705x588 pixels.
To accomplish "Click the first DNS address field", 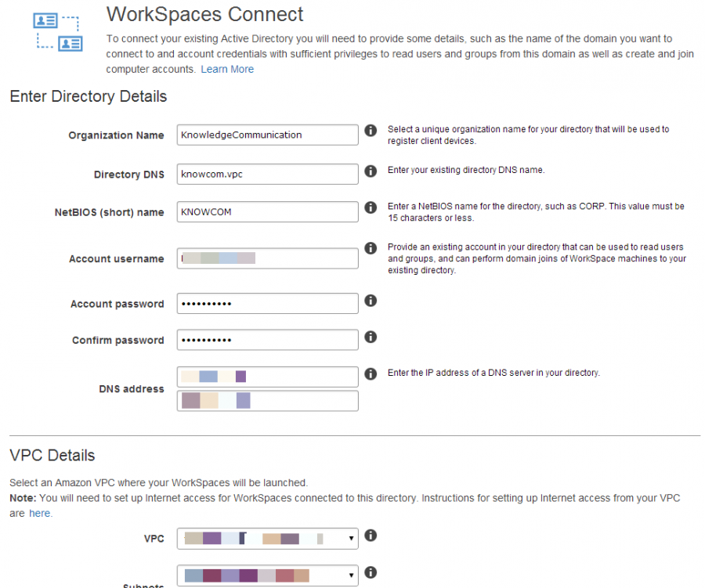I will [268, 377].
